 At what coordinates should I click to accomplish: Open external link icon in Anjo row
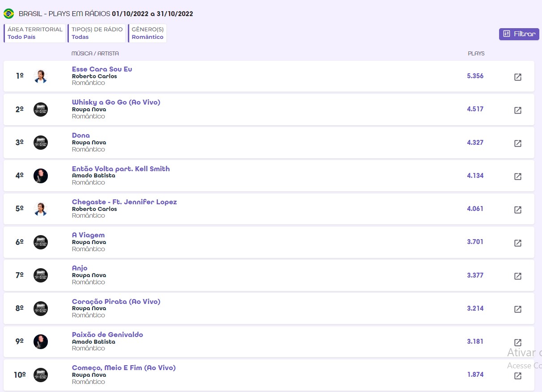click(518, 276)
